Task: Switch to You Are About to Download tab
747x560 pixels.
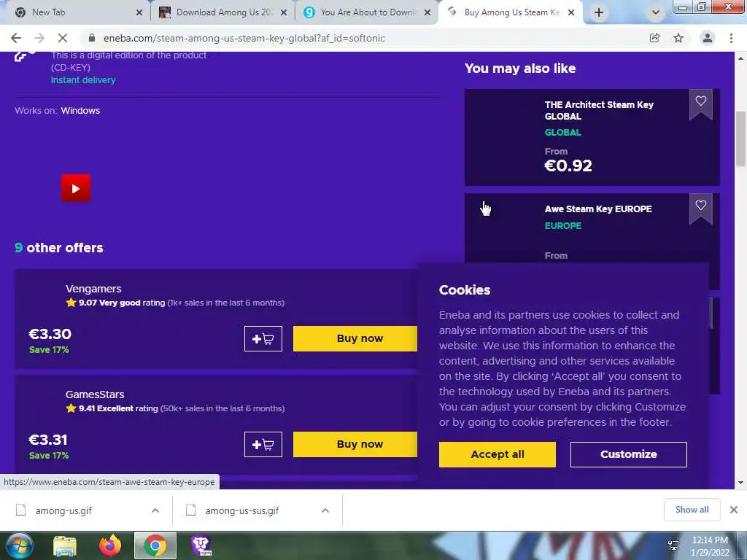Action: pyautogui.click(x=362, y=13)
